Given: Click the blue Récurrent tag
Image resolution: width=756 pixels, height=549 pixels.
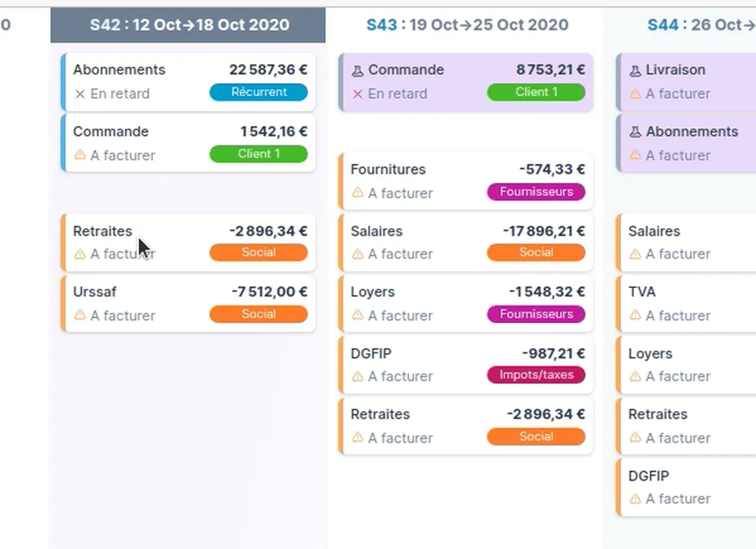Looking at the screenshot, I should 258,92.
